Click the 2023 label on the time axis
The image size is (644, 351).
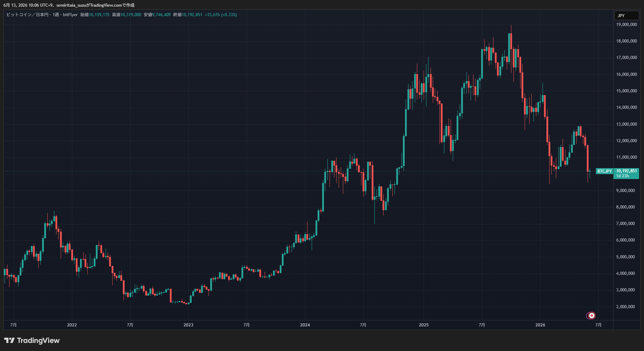point(188,325)
